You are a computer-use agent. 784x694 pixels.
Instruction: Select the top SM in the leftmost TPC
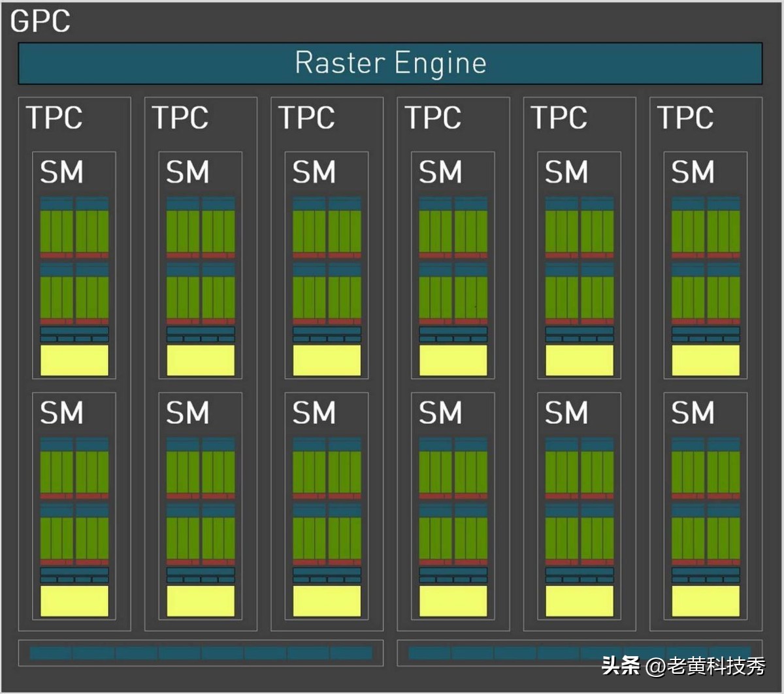[73, 261]
